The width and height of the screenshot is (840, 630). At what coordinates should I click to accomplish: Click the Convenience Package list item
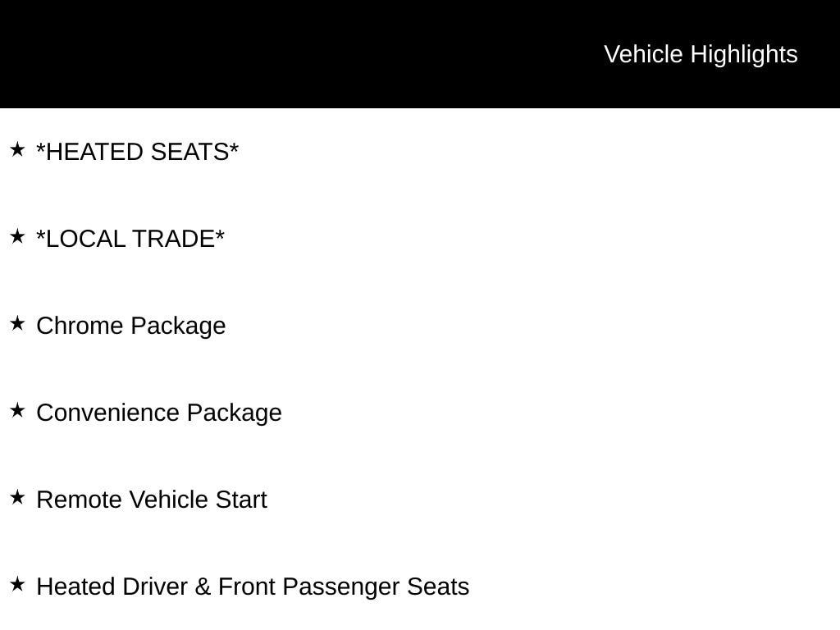(159, 413)
